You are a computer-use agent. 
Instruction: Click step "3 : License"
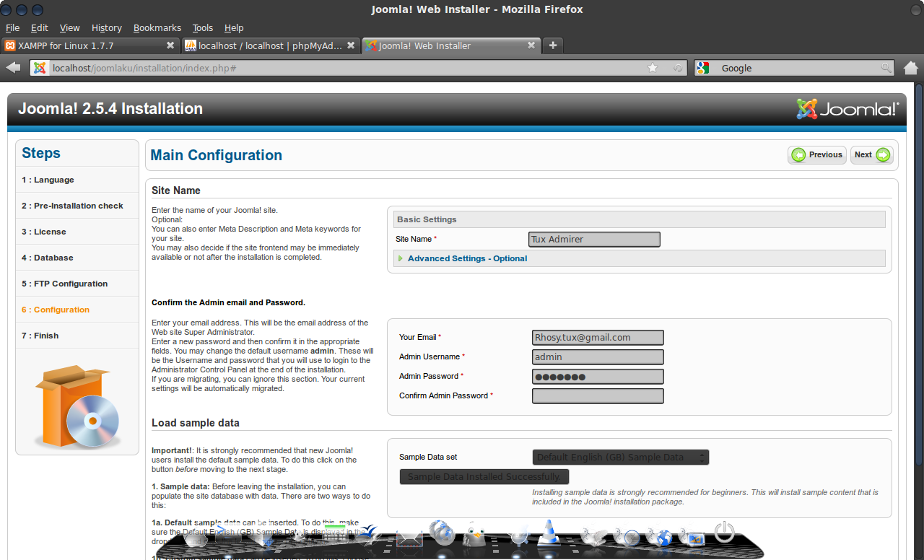click(43, 232)
